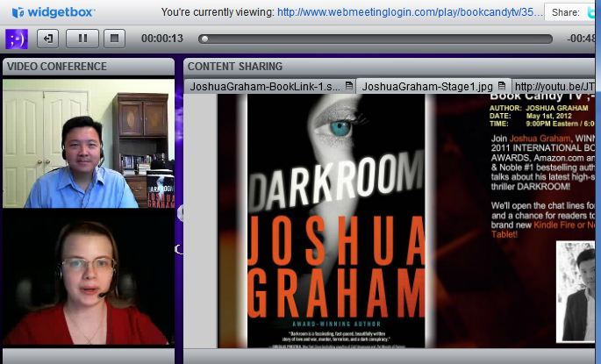Image resolution: width=601 pixels, height=364 pixels.
Task: Click "Joshua Graham" orange name in description
Action: 540,139
